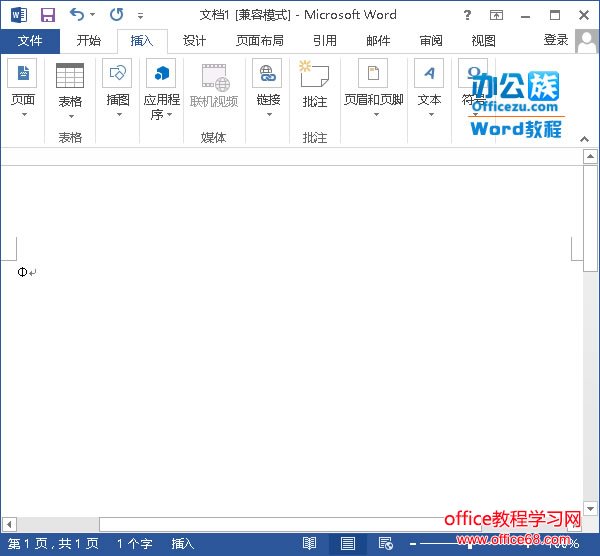Expand the 链接 dropdown arrow
The height and width of the screenshot is (556, 600).
pos(269,114)
